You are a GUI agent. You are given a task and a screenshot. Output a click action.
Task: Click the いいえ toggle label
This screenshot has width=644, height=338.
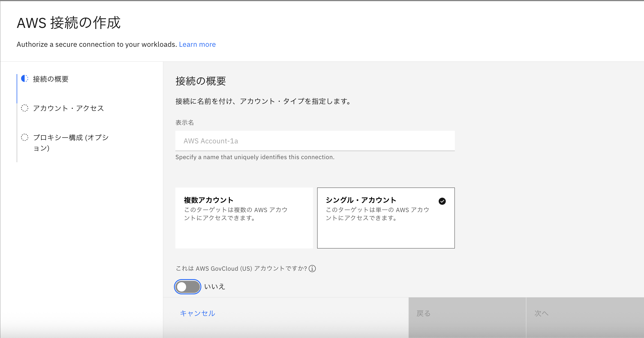pyautogui.click(x=215, y=287)
